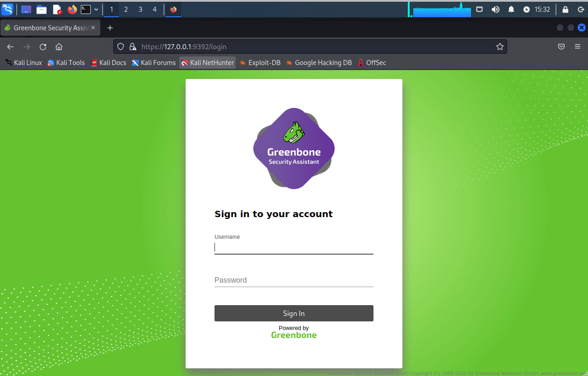Viewport: 588px width, 376px height.
Task: Click the 15:32 panel clock
Action: [x=542, y=9]
